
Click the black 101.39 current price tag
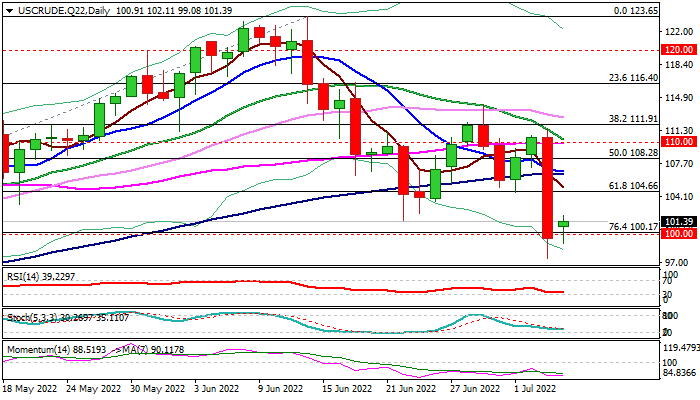tap(679, 222)
